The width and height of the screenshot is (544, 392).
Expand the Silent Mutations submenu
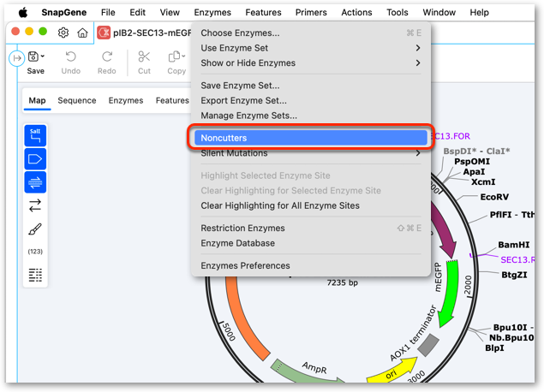click(x=311, y=153)
